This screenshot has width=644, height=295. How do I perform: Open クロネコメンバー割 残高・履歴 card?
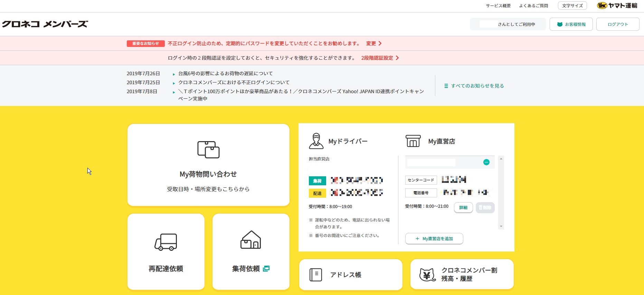462,274
